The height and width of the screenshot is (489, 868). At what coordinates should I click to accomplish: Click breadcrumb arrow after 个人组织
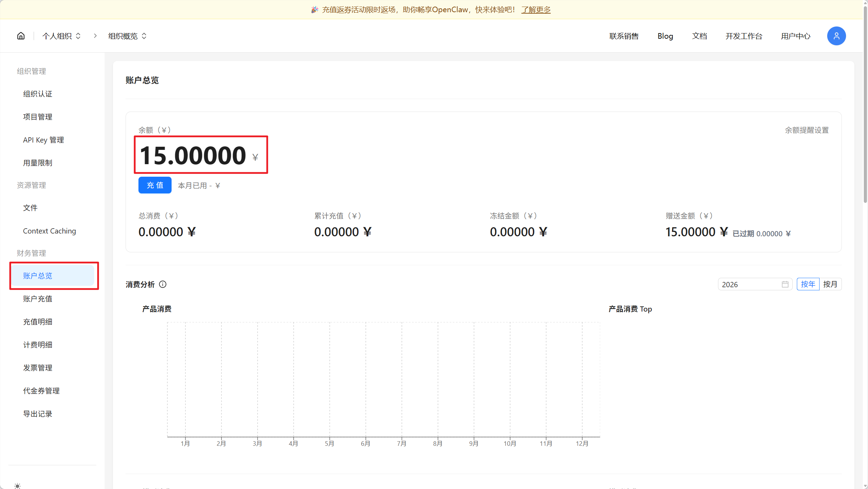pyautogui.click(x=95, y=36)
